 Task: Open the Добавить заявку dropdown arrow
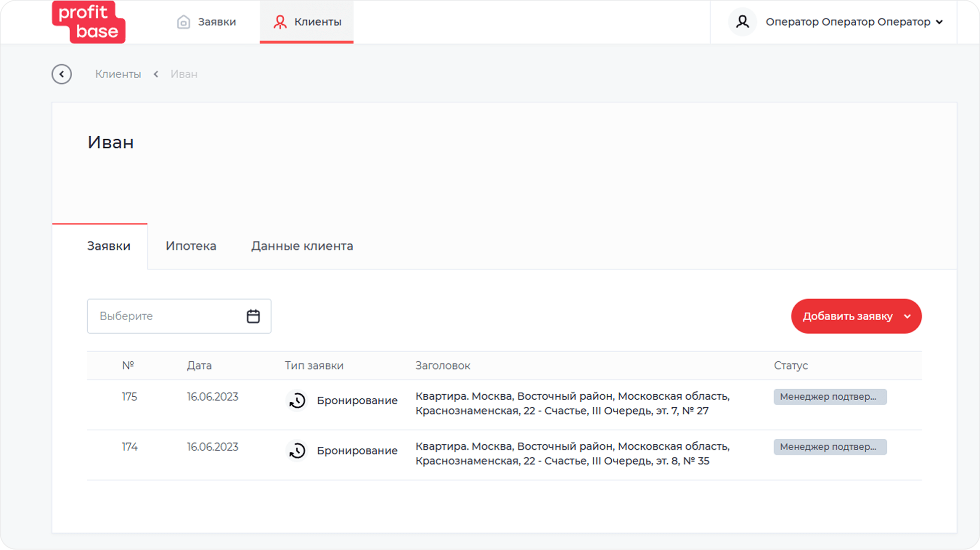click(x=907, y=317)
